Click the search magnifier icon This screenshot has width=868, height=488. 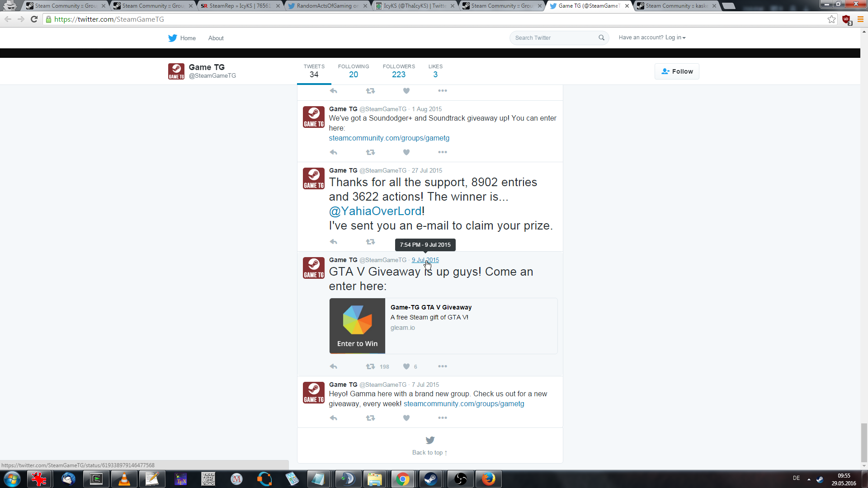tap(601, 38)
